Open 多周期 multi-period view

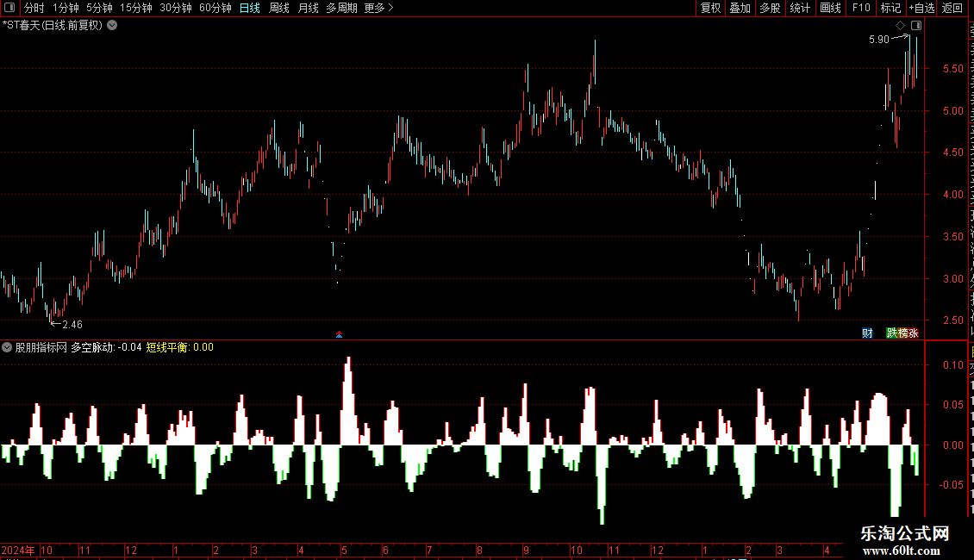341,8
